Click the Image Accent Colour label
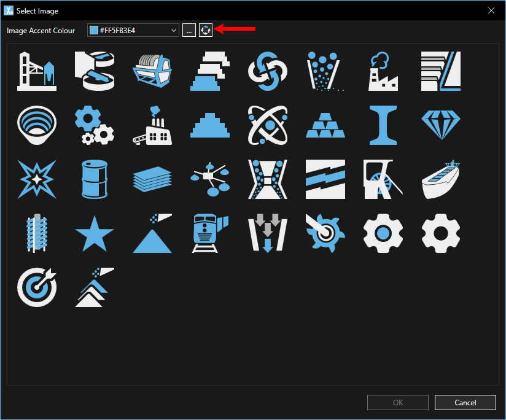This screenshot has height=420, width=506. (x=41, y=31)
